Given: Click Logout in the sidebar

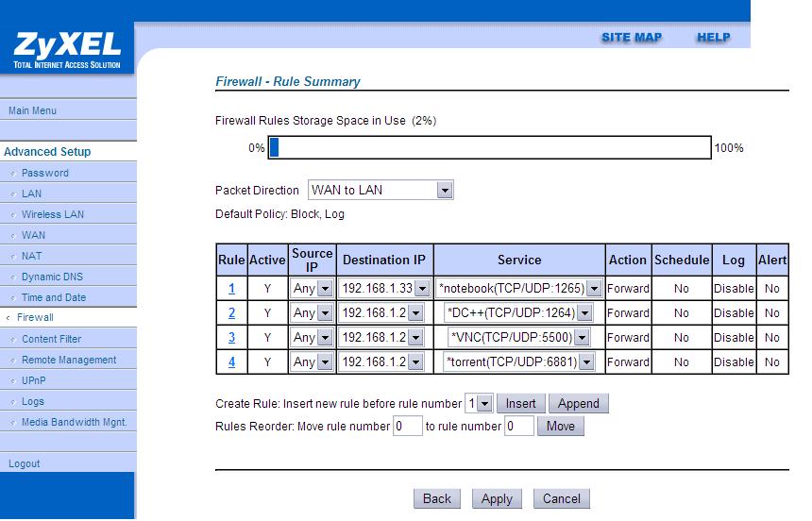Looking at the screenshot, I should pos(25,463).
